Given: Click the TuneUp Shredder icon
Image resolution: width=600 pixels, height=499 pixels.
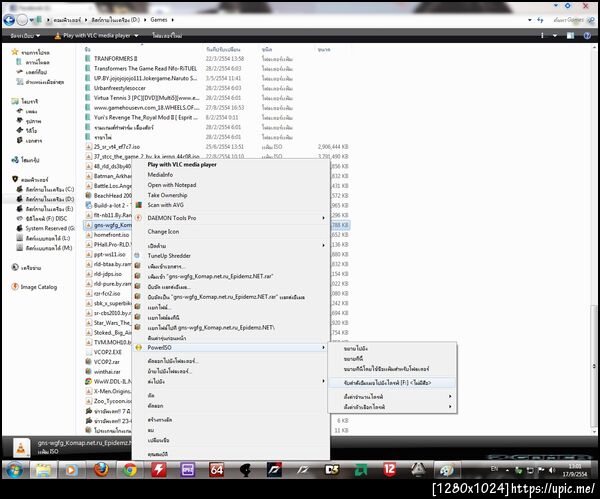Looking at the screenshot, I should pos(137,255).
